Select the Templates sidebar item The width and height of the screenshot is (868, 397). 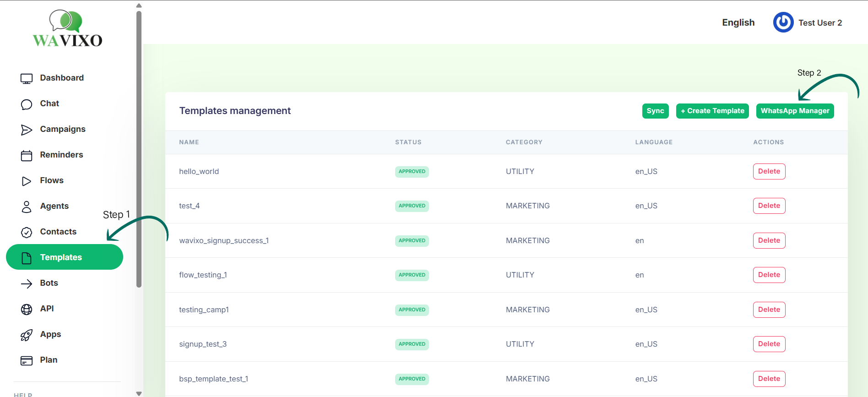64,257
